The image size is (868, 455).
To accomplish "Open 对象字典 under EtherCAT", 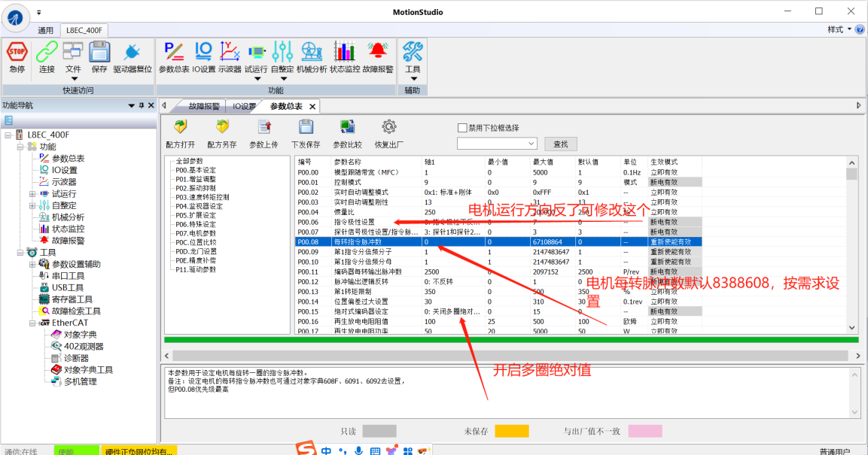I will [x=80, y=335].
